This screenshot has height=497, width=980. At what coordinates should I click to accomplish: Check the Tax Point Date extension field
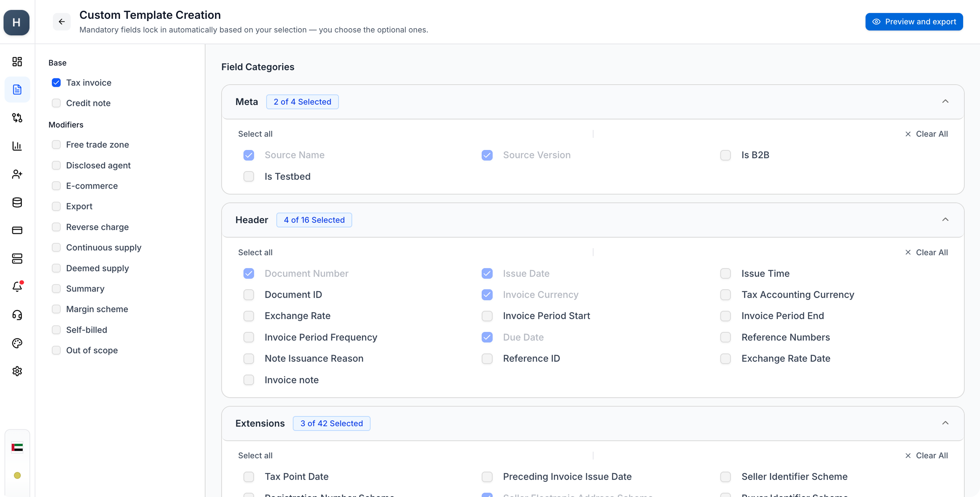[249, 477]
